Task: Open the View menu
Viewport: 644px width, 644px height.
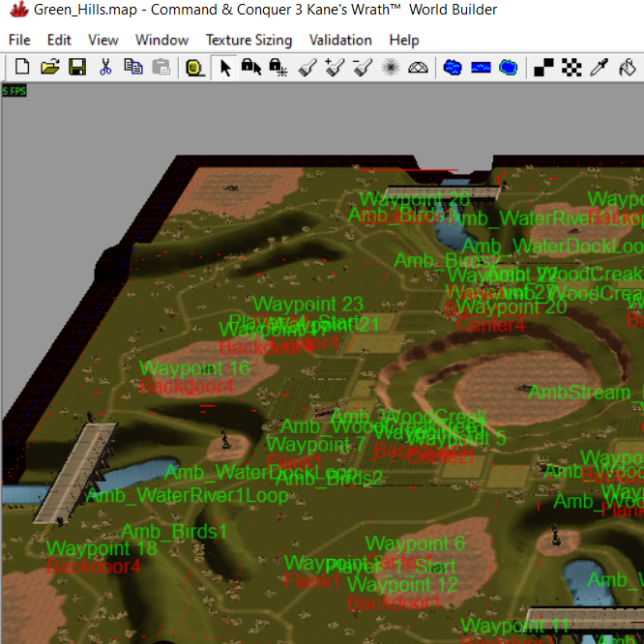Action: 103,40
